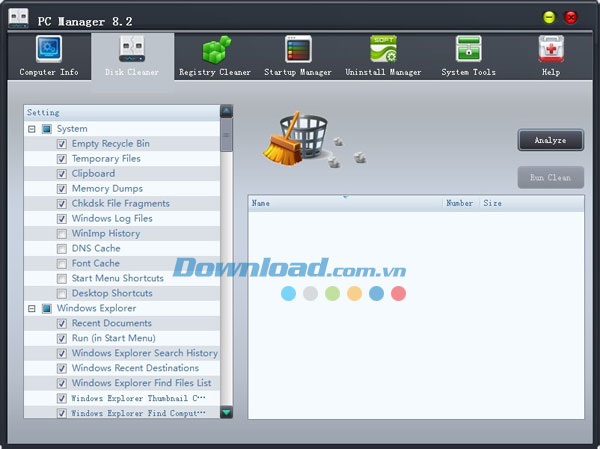The image size is (600, 449).
Task: Enable the Font Cache checkbox
Action: [x=62, y=264]
